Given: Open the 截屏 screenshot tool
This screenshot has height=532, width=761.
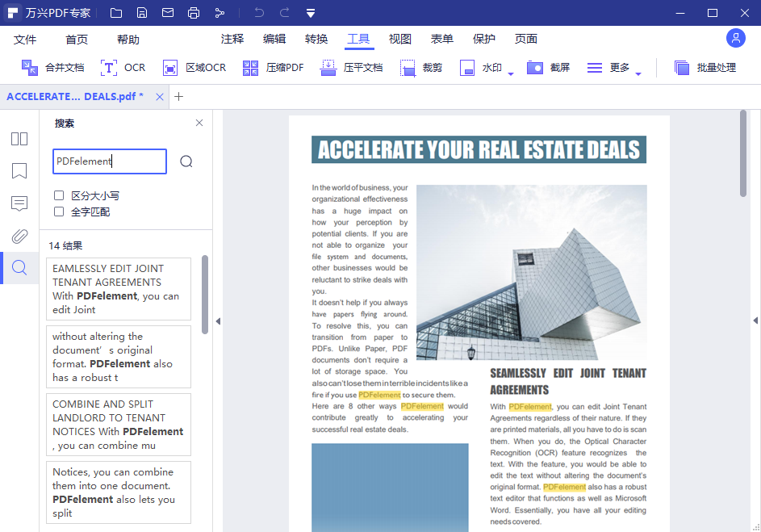Looking at the screenshot, I should click(535, 68).
